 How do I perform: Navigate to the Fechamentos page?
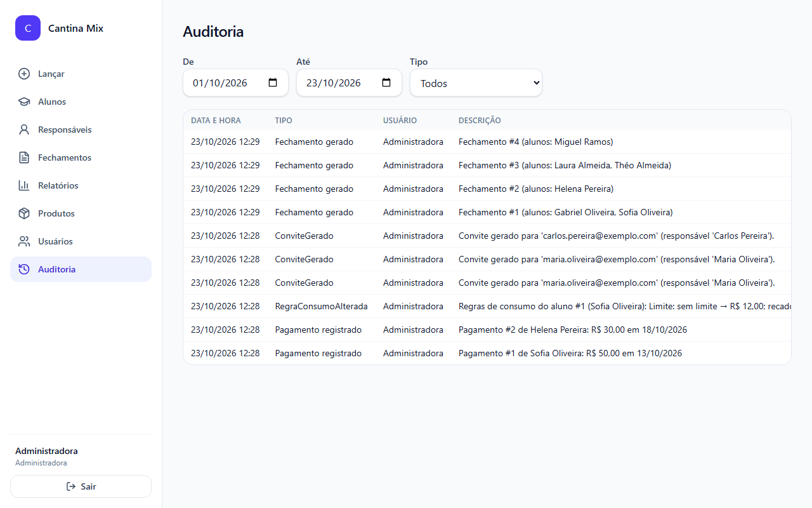[x=81, y=157]
